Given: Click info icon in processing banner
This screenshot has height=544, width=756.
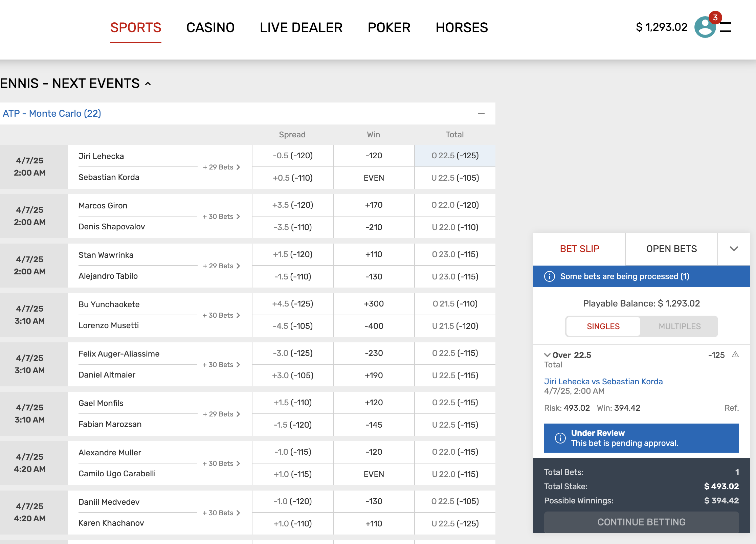Looking at the screenshot, I should tap(549, 276).
